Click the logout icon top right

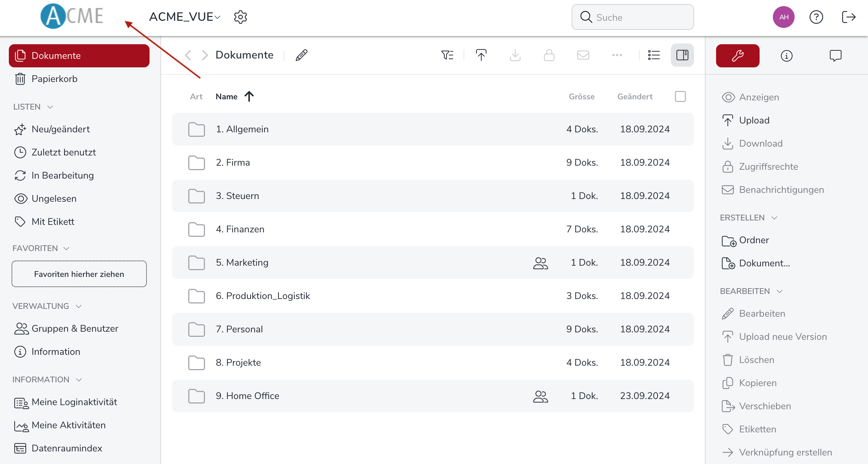click(x=848, y=17)
